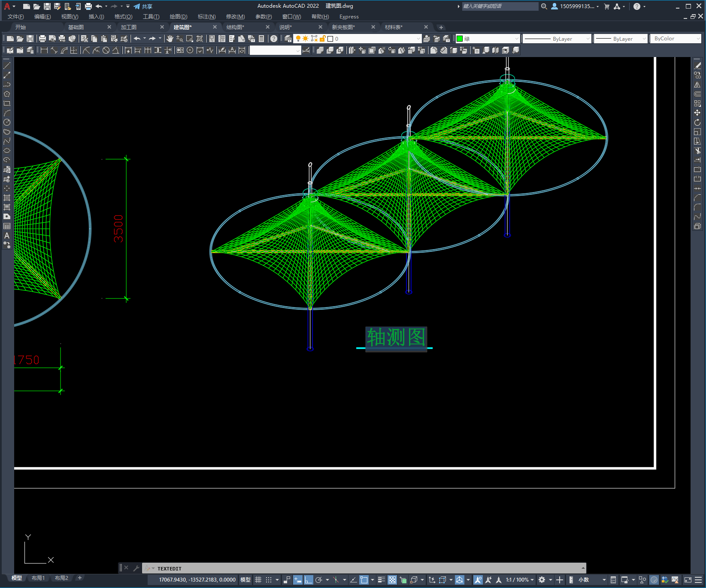Click the keyword search box in title bar
The width and height of the screenshot is (706, 588).
(x=500, y=6)
